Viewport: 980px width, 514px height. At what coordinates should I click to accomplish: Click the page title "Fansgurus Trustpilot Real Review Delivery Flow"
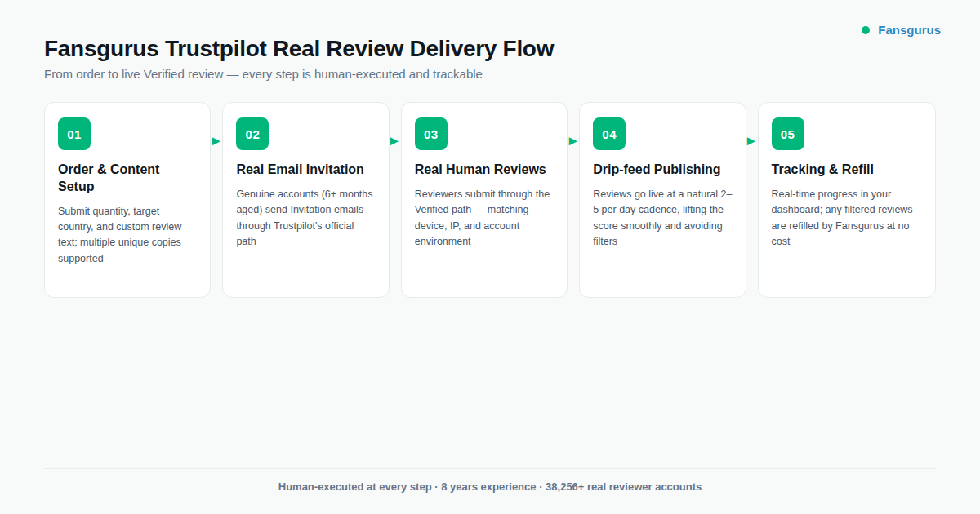pos(299,48)
